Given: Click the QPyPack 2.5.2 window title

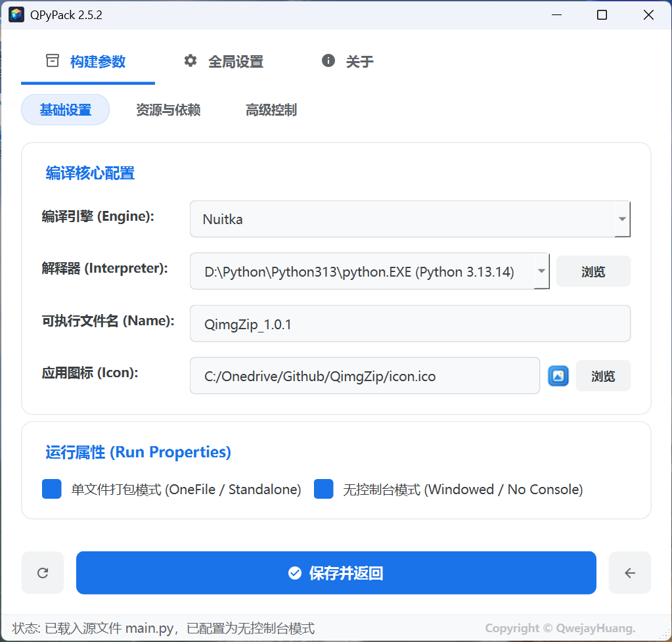Looking at the screenshot, I should point(66,15).
